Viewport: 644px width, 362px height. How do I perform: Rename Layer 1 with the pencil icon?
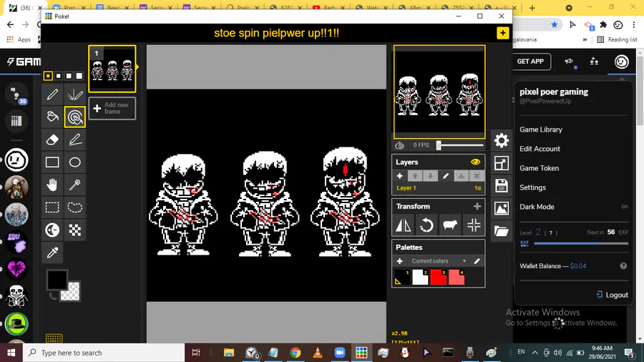click(446, 176)
